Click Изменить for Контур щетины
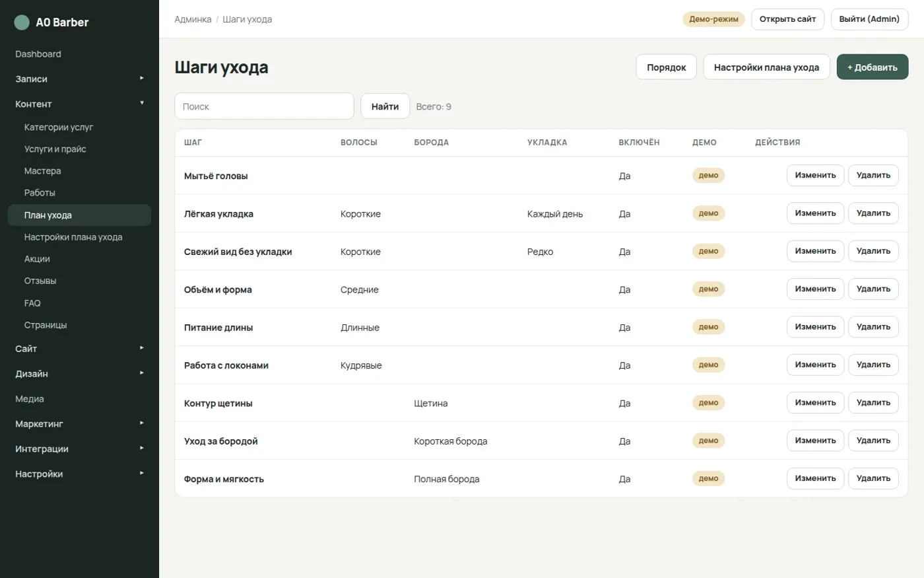This screenshot has height=578, width=924. [815, 403]
